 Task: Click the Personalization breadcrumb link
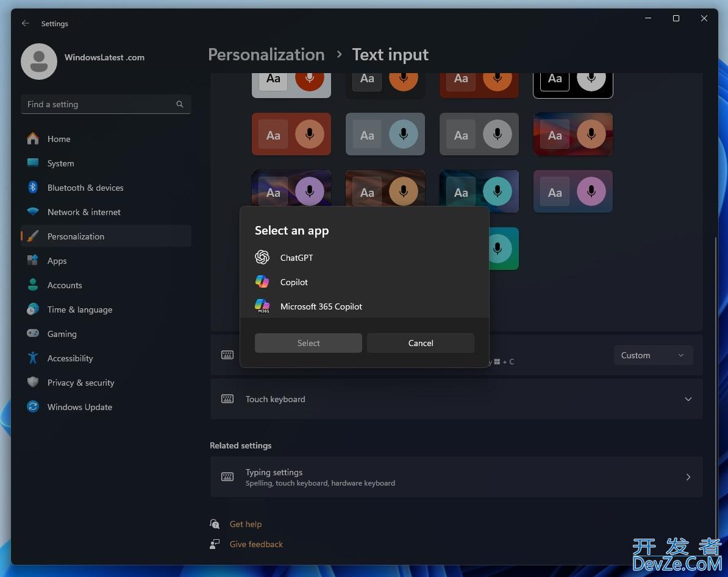[x=266, y=55]
